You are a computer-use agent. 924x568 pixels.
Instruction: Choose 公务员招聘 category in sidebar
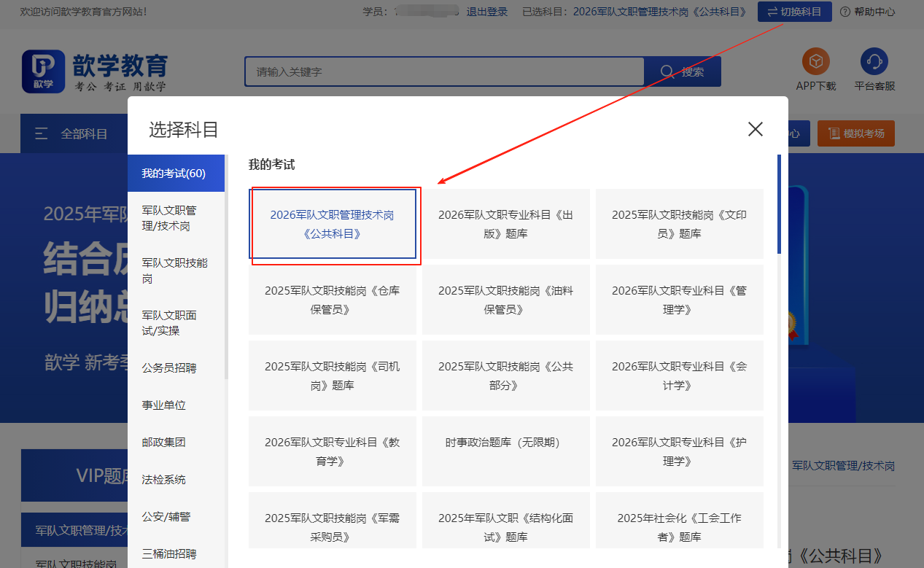(169, 368)
